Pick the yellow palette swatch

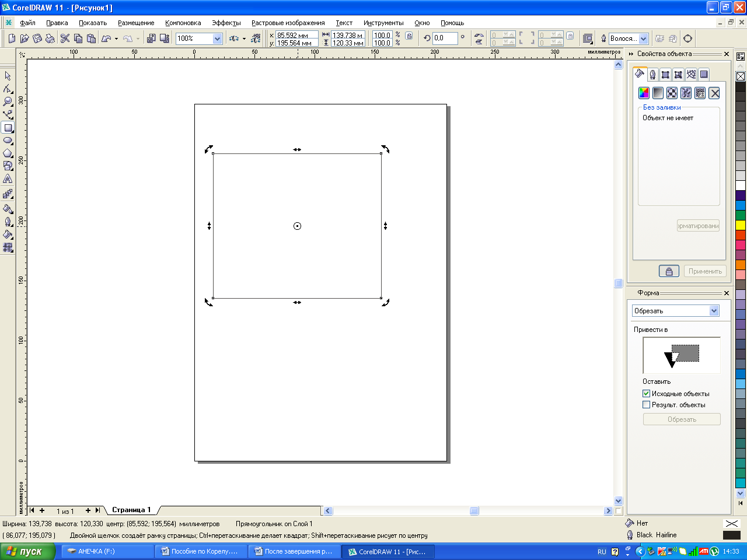click(x=741, y=225)
